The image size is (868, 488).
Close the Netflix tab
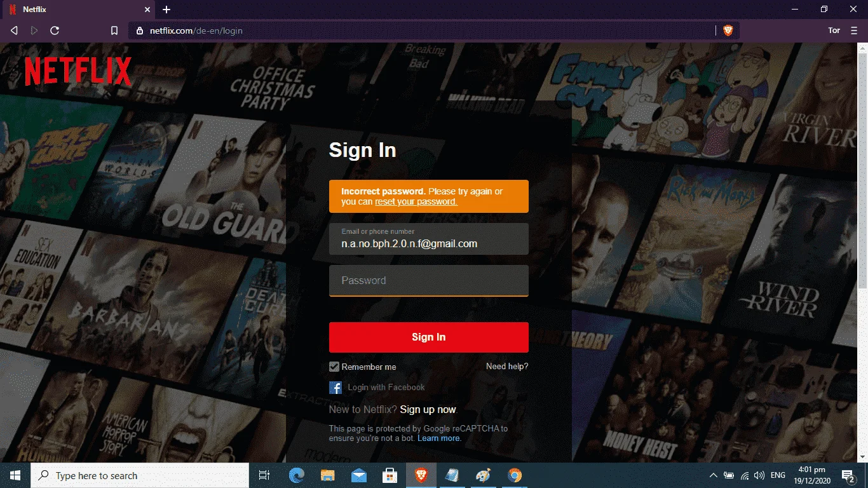(x=147, y=10)
